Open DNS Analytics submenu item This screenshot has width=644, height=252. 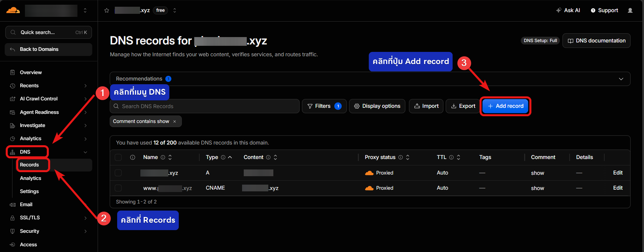(x=30, y=178)
